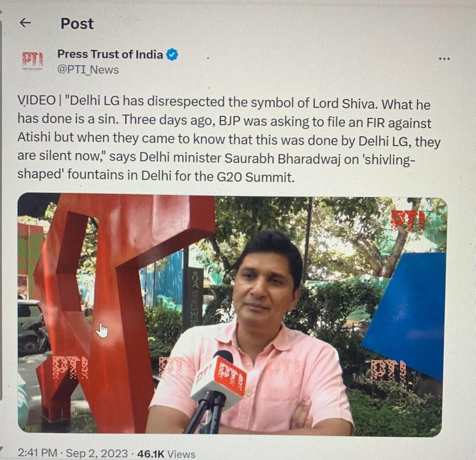Click the Post page header title

tap(77, 23)
